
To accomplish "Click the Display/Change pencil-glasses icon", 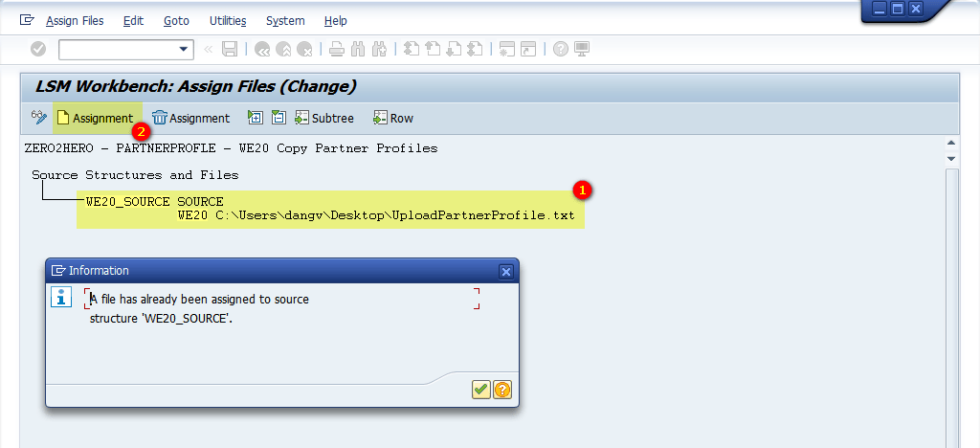I will [x=38, y=118].
